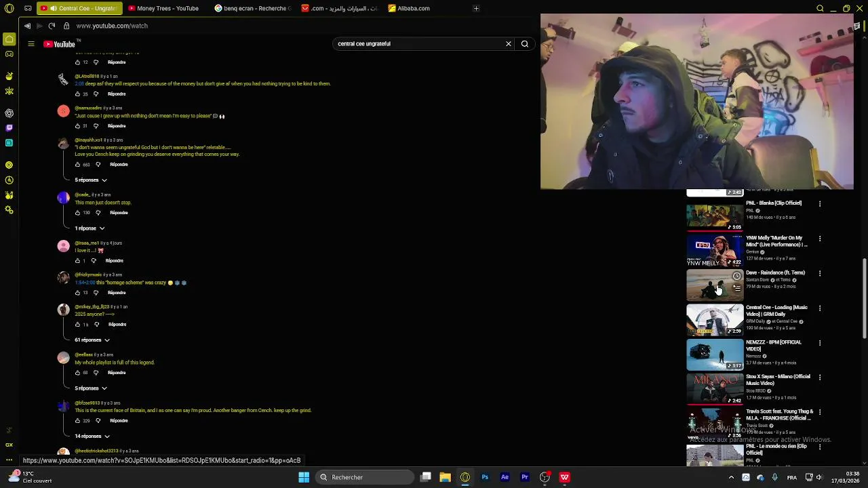Go to YouTube home via logo
This screenshot has height=488, width=868.
point(59,44)
